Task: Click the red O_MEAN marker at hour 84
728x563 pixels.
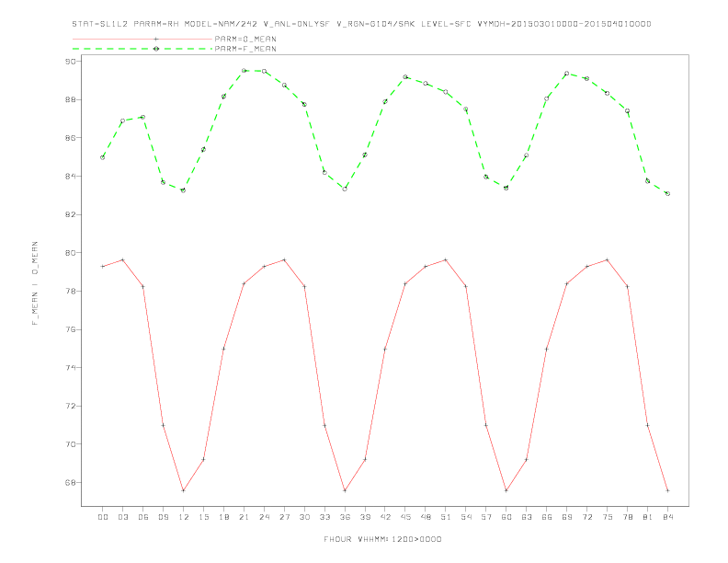Action: pos(667,490)
